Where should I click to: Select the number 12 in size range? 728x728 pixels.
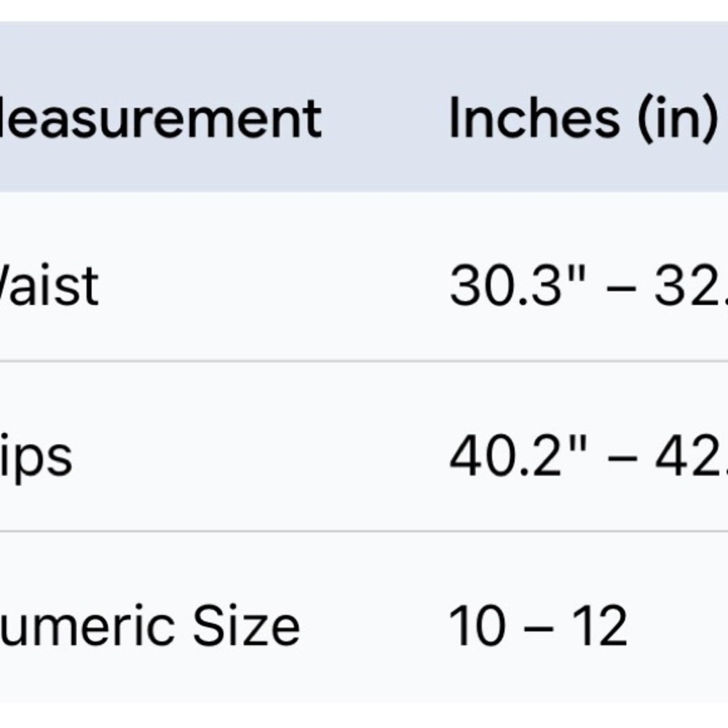click(x=599, y=626)
